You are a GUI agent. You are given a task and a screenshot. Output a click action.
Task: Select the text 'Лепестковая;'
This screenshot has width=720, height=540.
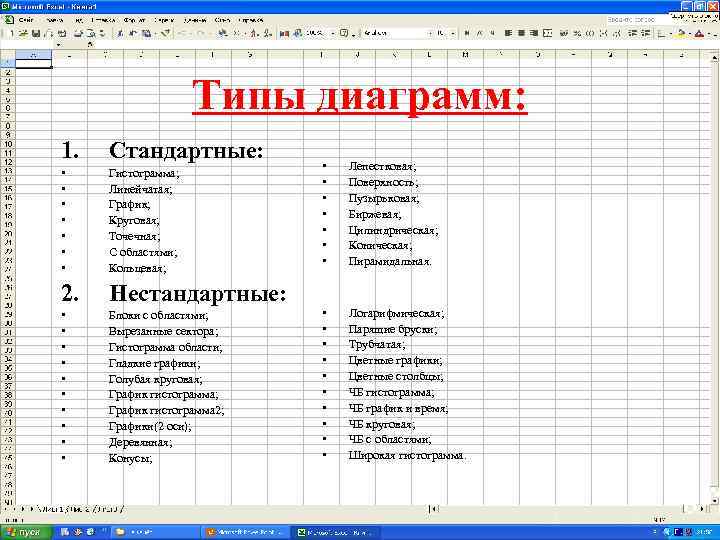pos(382,166)
